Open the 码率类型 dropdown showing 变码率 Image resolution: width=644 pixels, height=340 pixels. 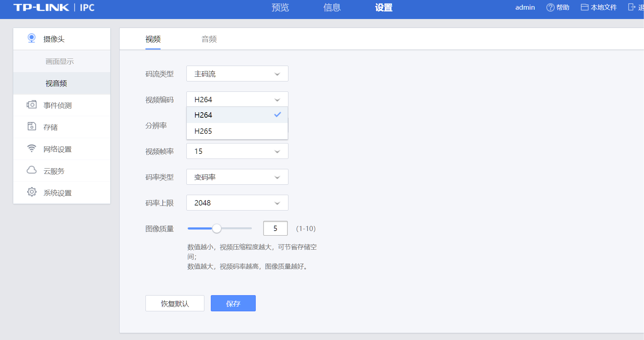tap(237, 177)
